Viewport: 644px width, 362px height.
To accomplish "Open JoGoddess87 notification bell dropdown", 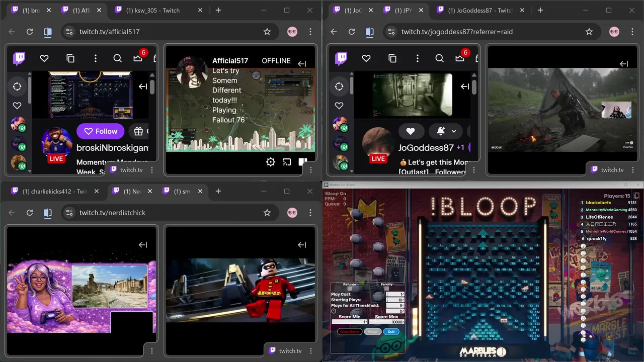I will (446, 131).
